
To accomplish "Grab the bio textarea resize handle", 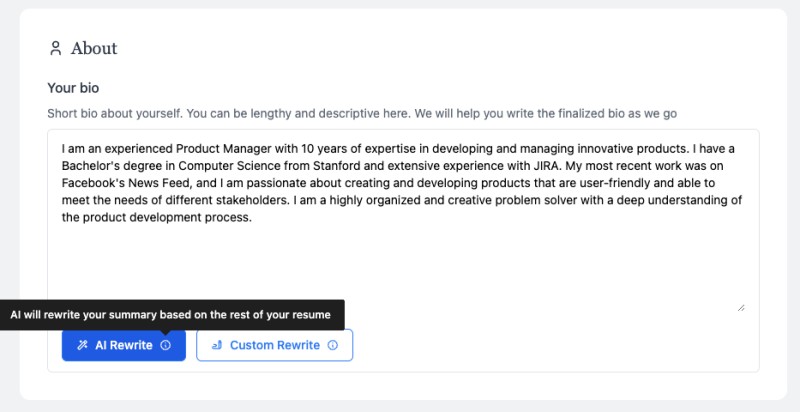I will 741,307.
